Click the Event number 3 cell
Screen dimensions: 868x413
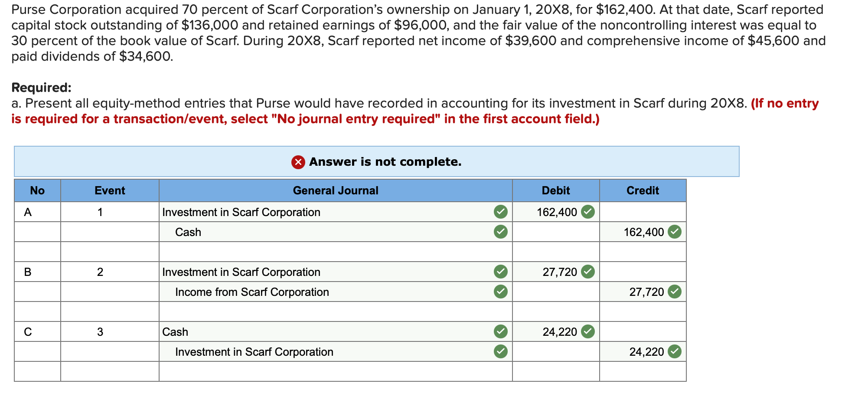[x=100, y=331]
